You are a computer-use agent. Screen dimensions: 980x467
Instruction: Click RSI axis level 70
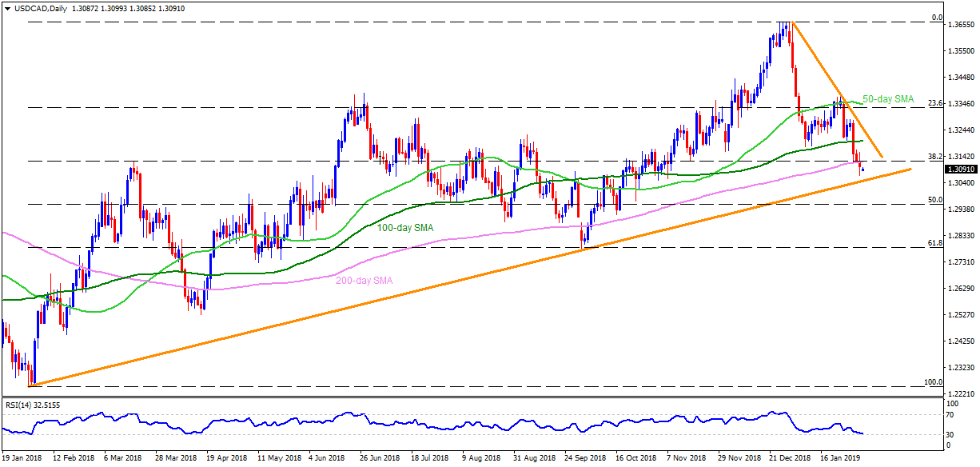coord(952,415)
